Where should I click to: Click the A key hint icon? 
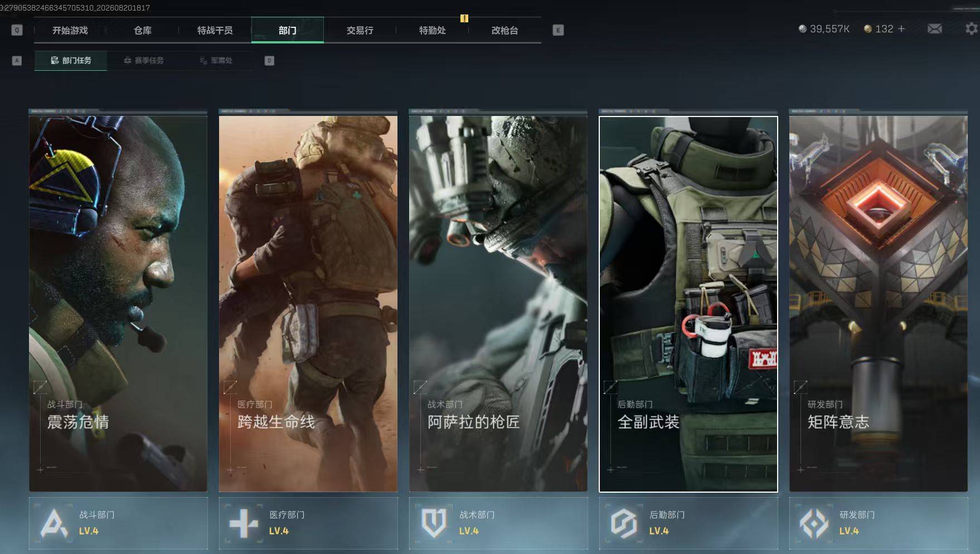[x=17, y=60]
